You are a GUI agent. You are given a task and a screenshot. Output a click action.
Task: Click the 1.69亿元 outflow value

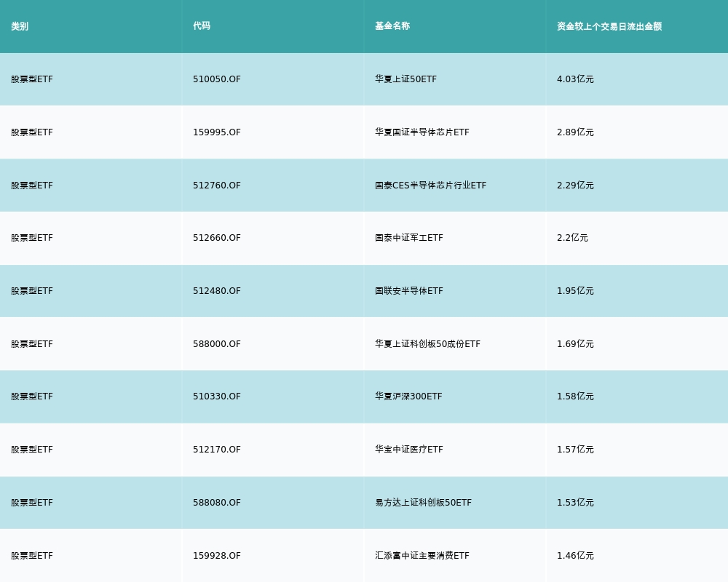(x=575, y=344)
